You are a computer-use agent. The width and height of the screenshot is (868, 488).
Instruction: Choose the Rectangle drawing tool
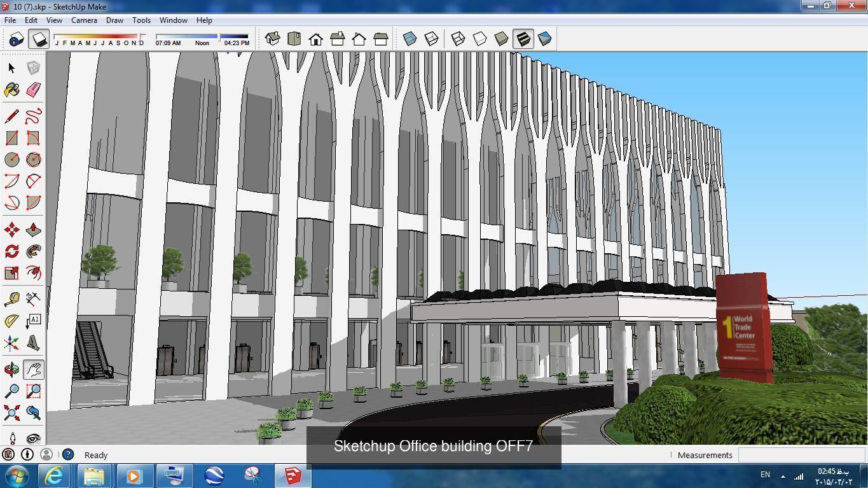tap(11, 138)
